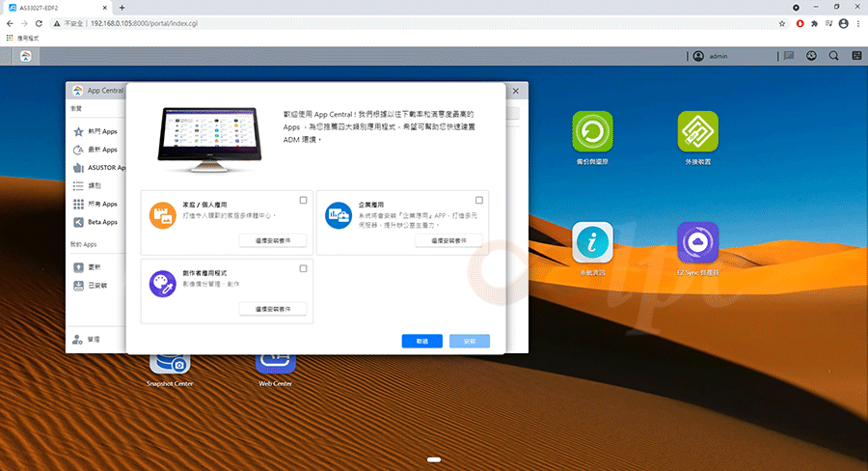
Task: Open 管理 at bottom of App Central sidebar
Action: pyautogui.click(x=87, y=339)
